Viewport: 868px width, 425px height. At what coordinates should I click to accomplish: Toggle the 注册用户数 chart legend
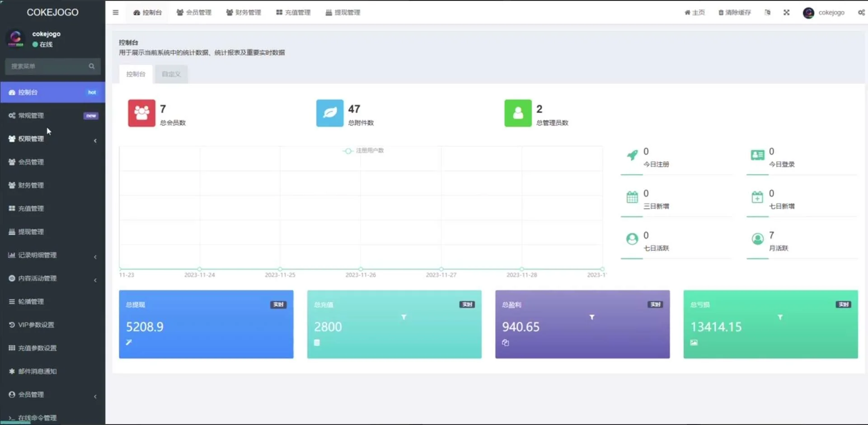(x=364, y=151)
